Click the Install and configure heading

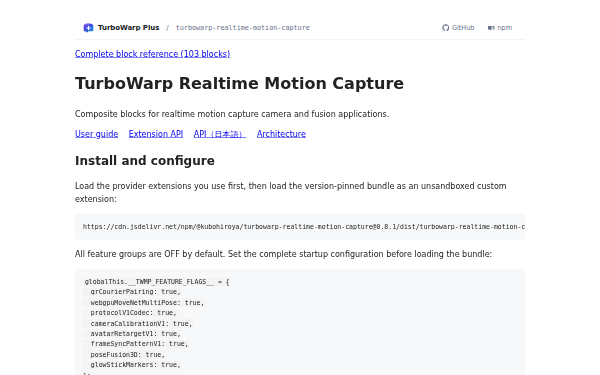[x=145, y=161]
